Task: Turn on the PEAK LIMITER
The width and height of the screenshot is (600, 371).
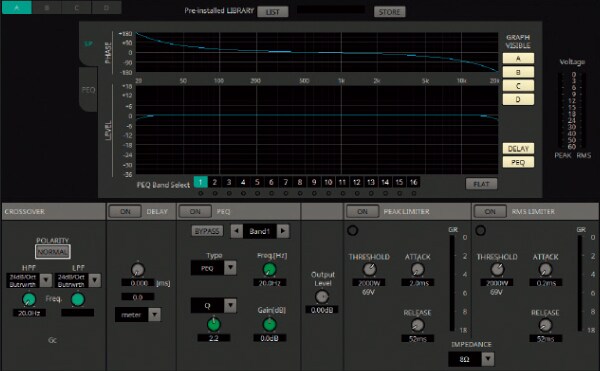Action: (362, 212)
